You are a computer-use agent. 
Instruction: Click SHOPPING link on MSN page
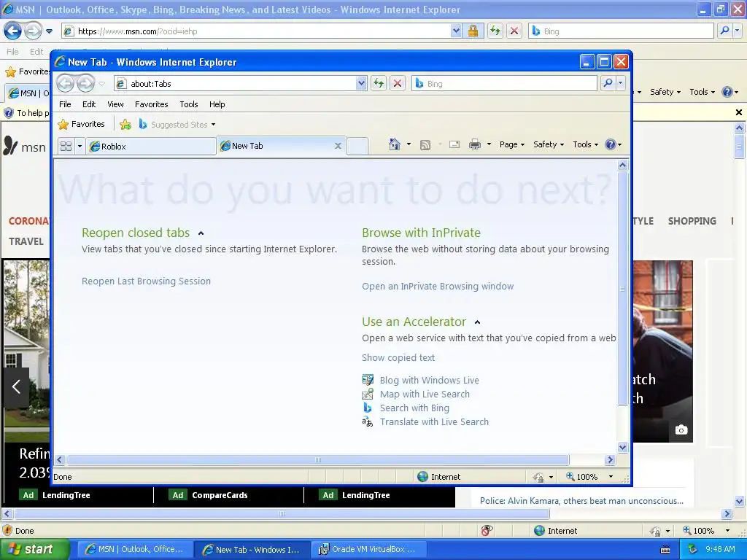pyautogui.click(x=692, y=221)
